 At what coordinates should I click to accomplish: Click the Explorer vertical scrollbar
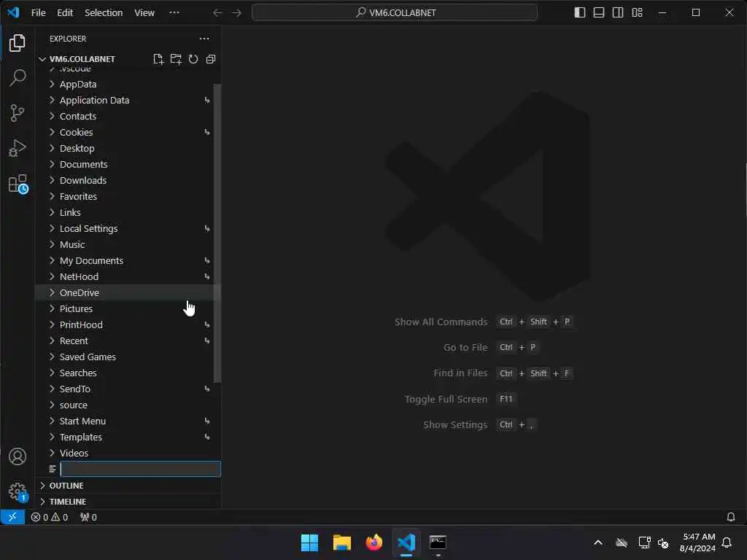click(217, 233)
